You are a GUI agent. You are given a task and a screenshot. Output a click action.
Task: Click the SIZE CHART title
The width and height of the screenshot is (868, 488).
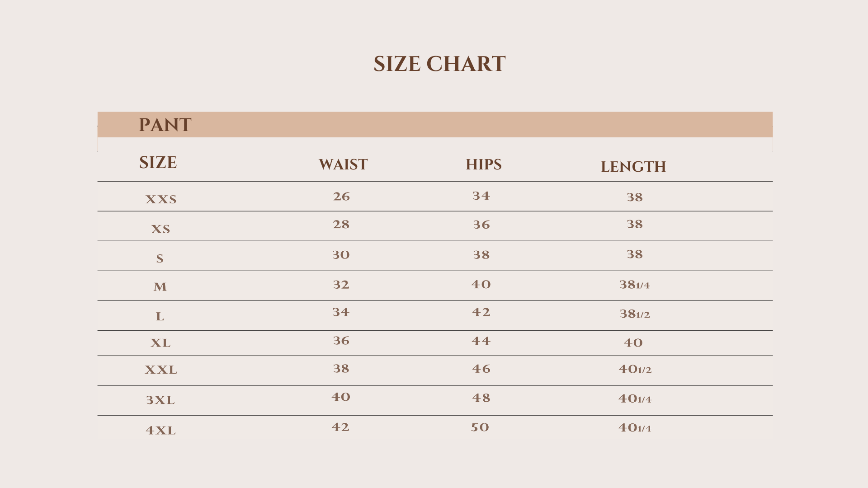439,64
